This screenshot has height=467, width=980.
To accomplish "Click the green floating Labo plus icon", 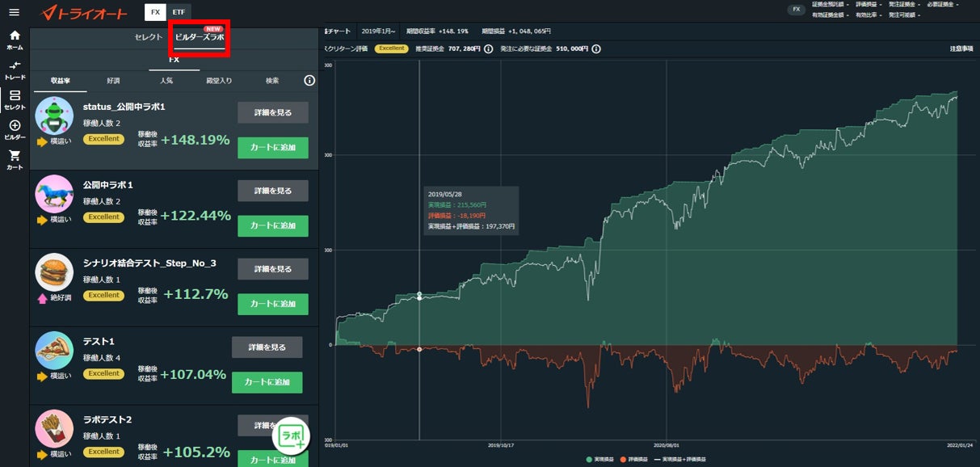I will tap(290, 436).
